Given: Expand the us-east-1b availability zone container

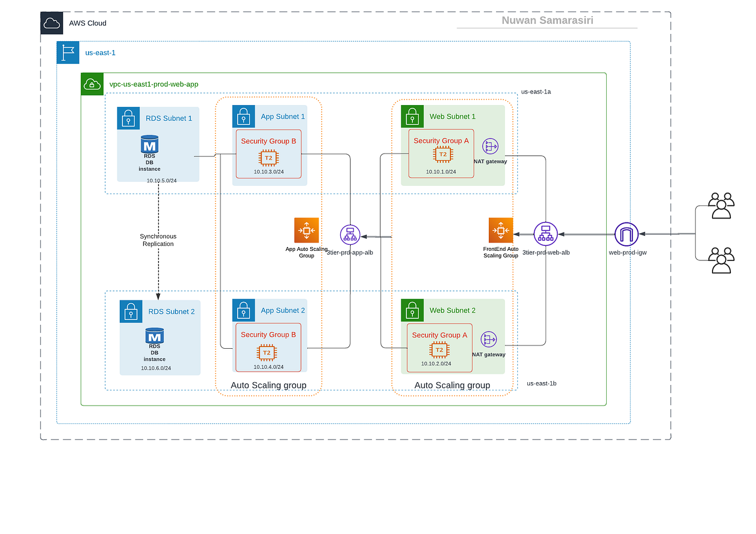Looking at the screenshot, I should pos(541,383).
